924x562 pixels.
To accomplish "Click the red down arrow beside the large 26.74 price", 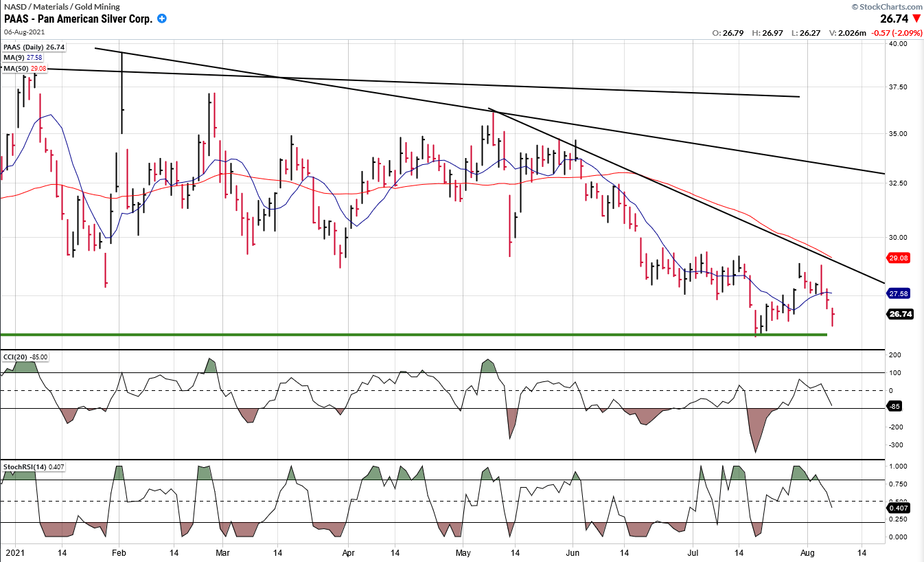I will pos(916,19).
